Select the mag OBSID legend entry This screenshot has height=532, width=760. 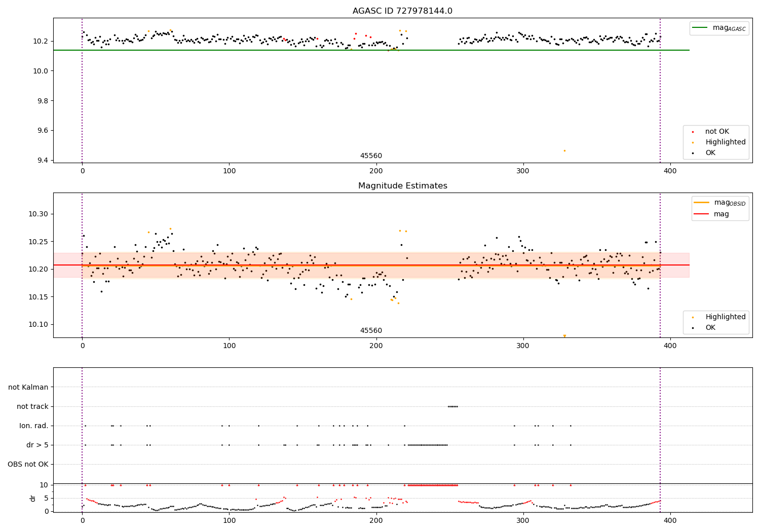[x=719, y=203]
